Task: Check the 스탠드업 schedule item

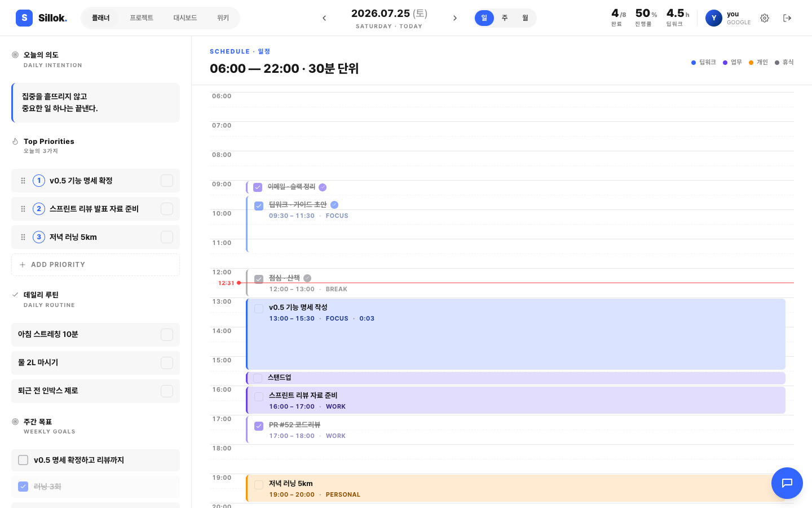Action: pos(258,378)
